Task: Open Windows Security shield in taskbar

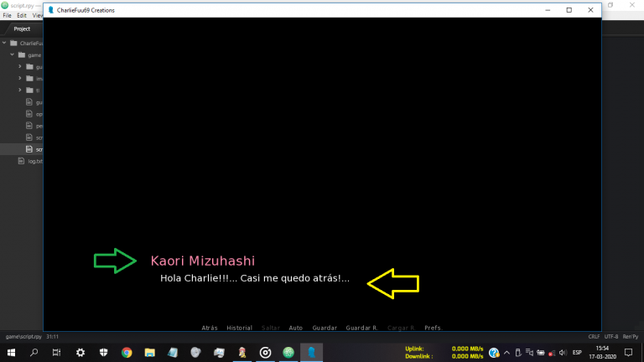Action: click(x=103, y=353)
